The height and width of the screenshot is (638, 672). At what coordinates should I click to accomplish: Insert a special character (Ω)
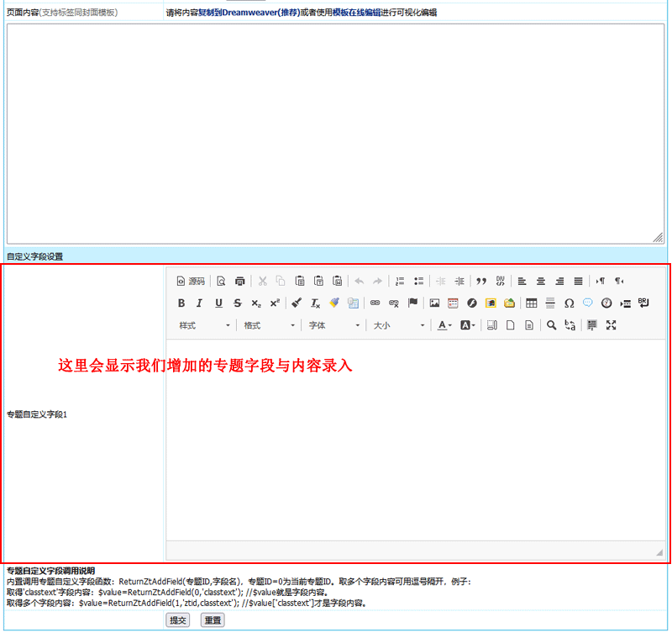[569, 303]
